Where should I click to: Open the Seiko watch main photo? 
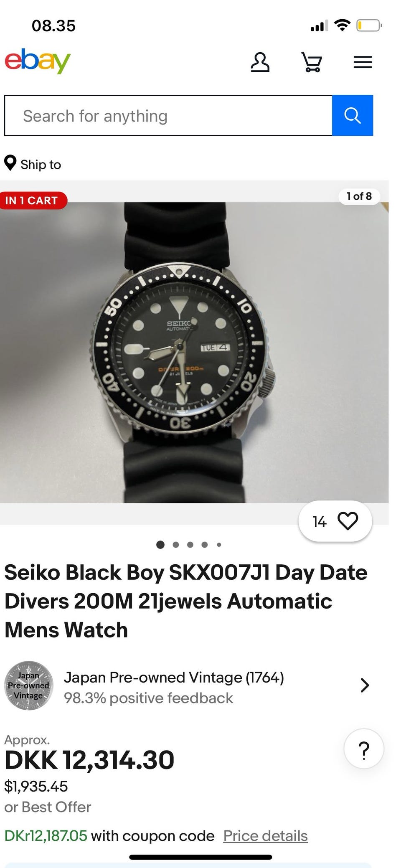coord(194,353)
